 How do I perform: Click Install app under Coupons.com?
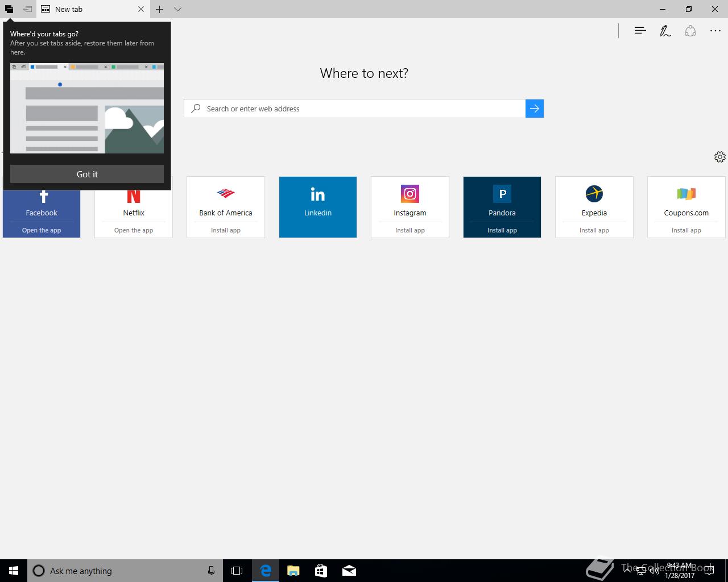click(686, 230)
